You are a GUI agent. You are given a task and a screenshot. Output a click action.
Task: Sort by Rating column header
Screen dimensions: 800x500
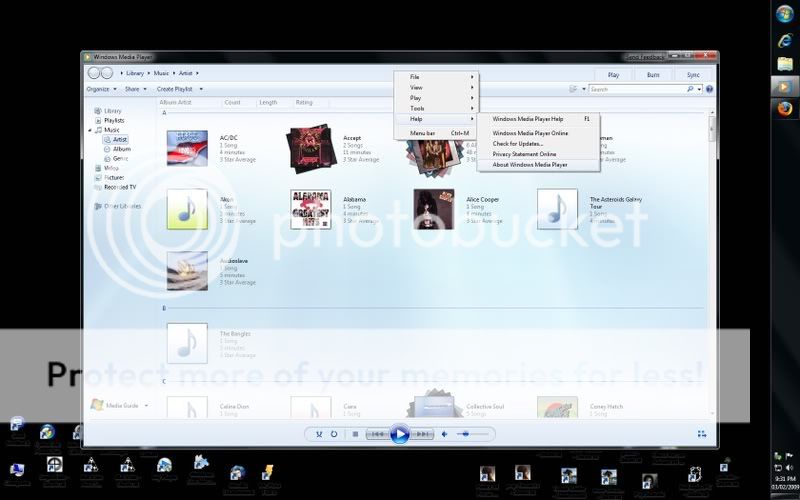click(304, 103)
